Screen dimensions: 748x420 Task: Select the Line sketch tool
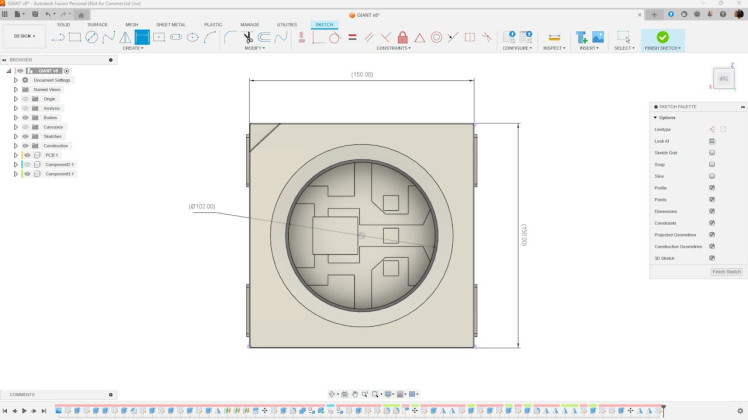pyautogui.click(x=58, y=37)
